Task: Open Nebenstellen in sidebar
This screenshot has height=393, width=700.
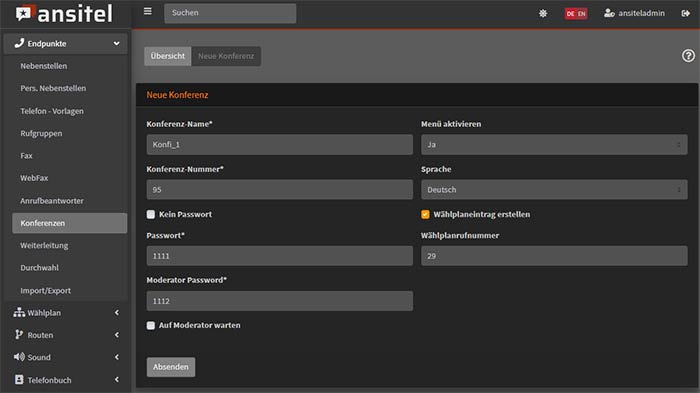Action: (x=44, y=66)
